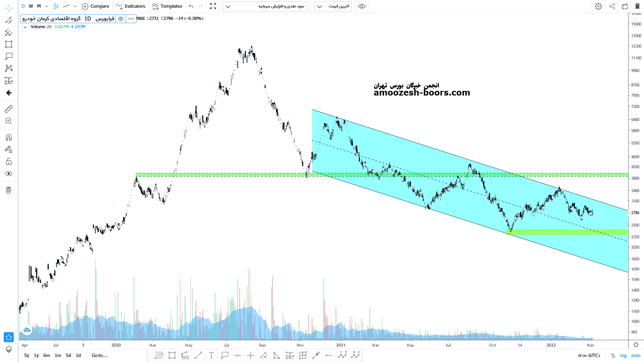Click the trash remove drawings icon
Image resolution: width=644 pixels, height=362 pixels.
pos(9,190)
